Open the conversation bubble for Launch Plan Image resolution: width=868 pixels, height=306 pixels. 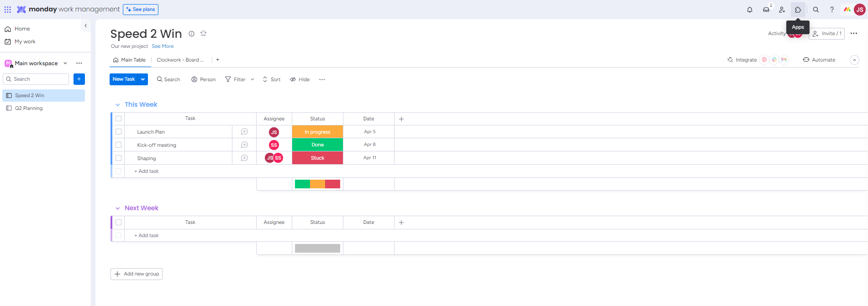click(244, 132)
